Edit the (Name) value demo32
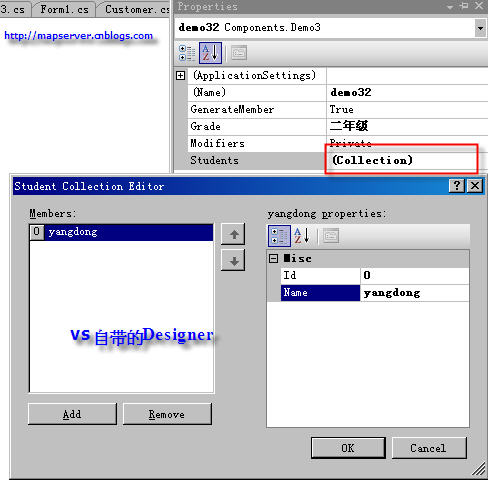The height and width of the screenshot is (480, 488). tap(407, 92)
